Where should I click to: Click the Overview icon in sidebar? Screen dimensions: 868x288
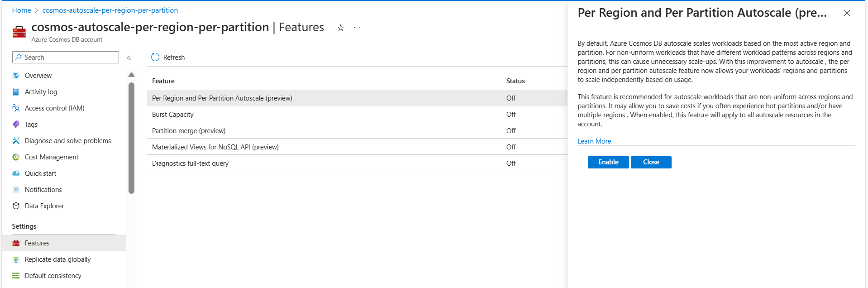pyautogui.click(x=16, y=76)
